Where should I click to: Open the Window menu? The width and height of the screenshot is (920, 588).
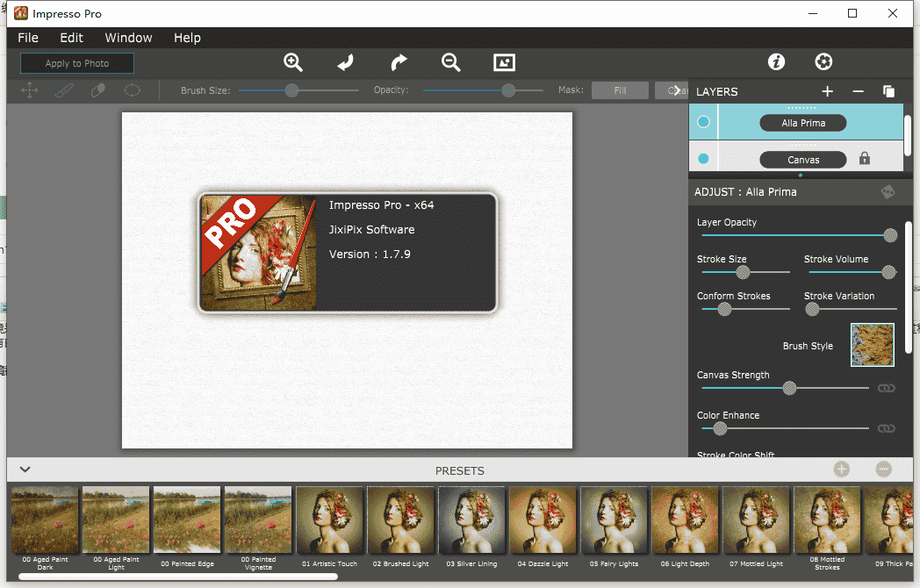pos(128,38)
